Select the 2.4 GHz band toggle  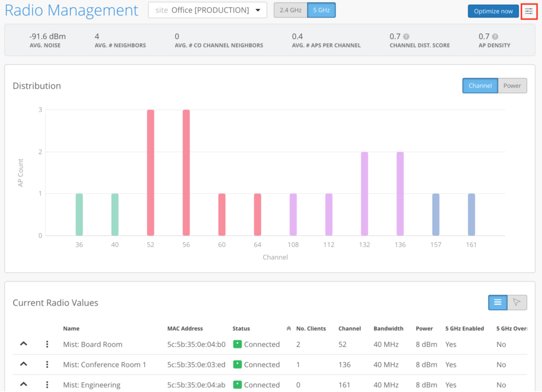coord(291,10)
